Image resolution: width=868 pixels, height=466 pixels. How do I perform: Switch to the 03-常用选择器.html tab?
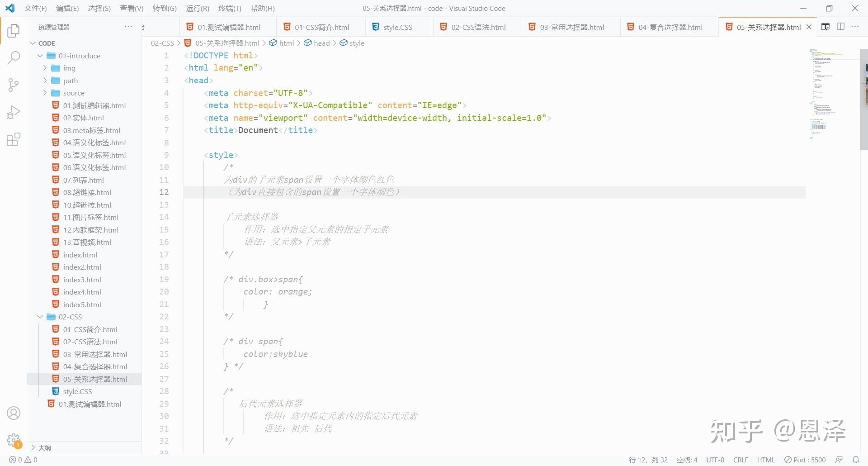(x=571, y=27)
